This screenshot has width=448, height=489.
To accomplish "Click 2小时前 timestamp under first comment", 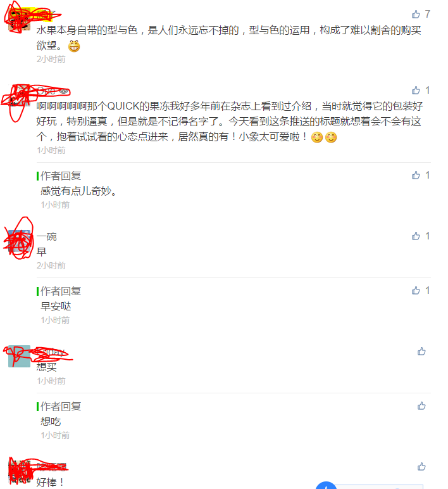I will tap(51, 59).
